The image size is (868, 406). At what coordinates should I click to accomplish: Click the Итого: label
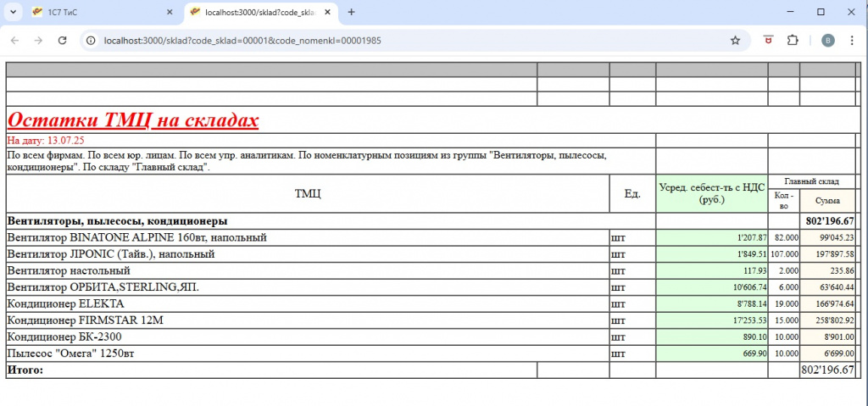tap(25, 370)
